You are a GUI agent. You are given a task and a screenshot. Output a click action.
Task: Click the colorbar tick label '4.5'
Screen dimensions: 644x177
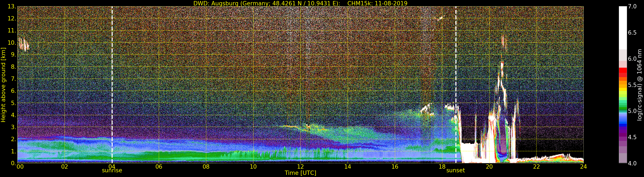click(x=632, y=137)
